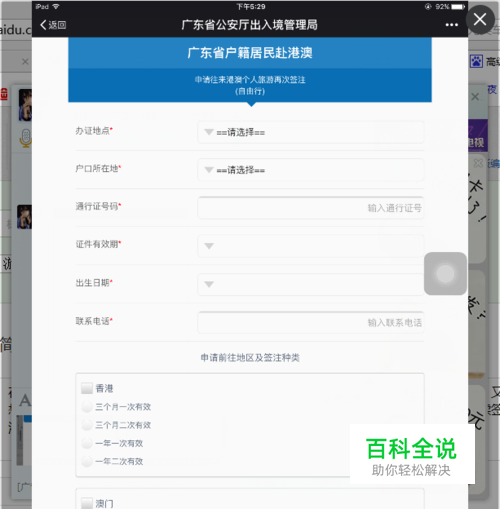This screenshot has width=500, height=509.
Task: Close the background tab with the left X
Action: point(25,62)
